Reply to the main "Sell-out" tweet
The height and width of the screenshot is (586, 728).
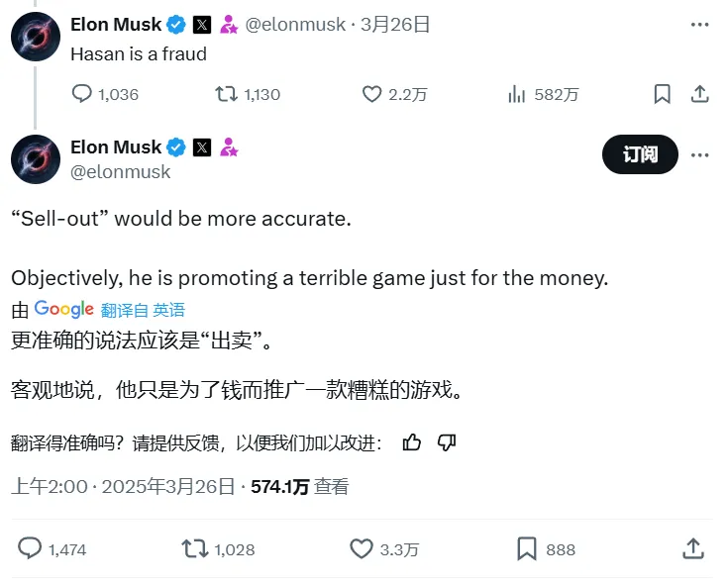(x=31, y=548)
